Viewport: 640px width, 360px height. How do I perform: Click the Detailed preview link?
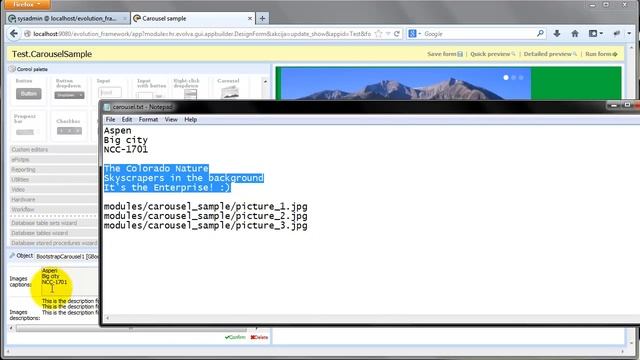coord(550,54)
